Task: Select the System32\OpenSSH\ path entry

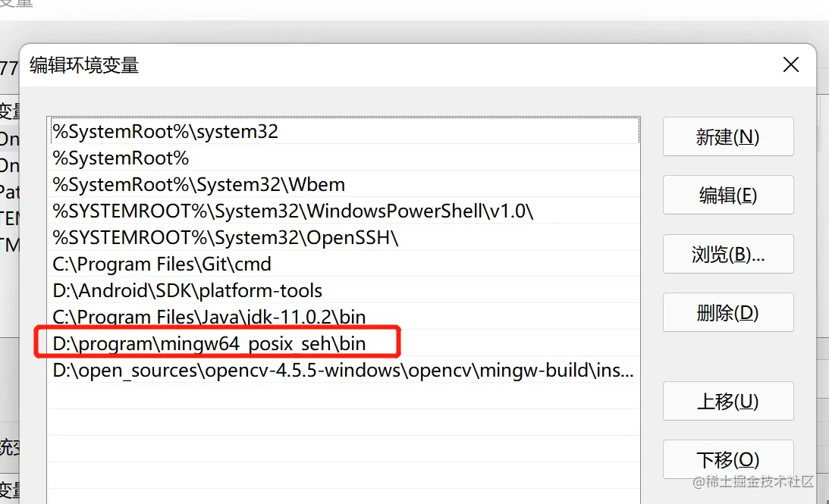Action: [344, 237]
